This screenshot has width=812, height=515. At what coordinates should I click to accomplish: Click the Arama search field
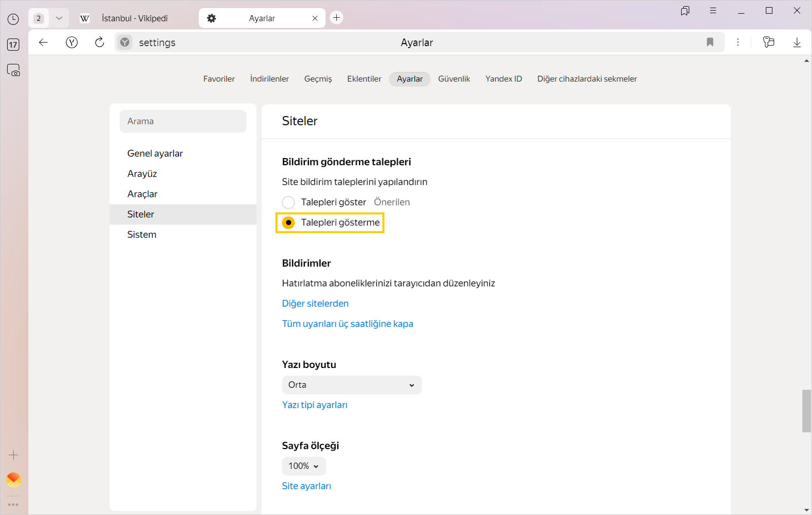pos(183,121)
